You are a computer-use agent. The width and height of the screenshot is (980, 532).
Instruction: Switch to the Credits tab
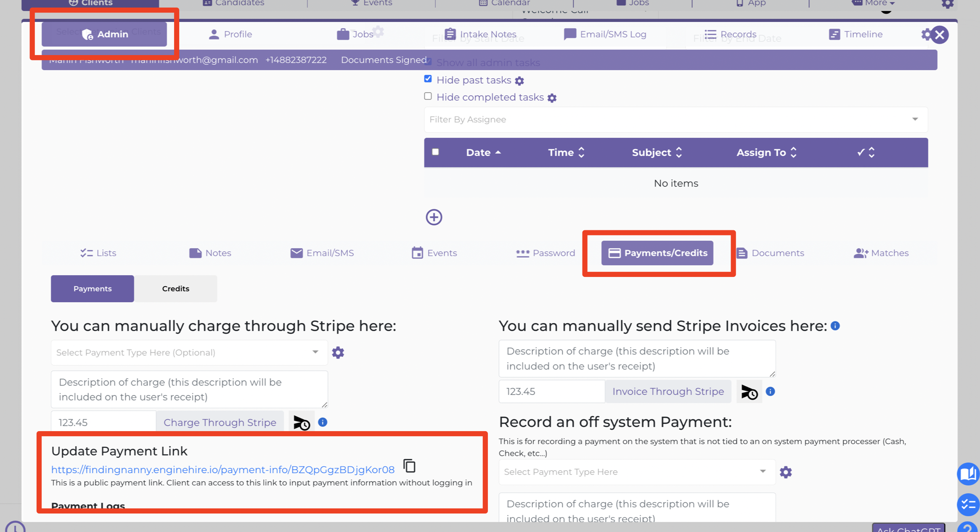point(176,289)
